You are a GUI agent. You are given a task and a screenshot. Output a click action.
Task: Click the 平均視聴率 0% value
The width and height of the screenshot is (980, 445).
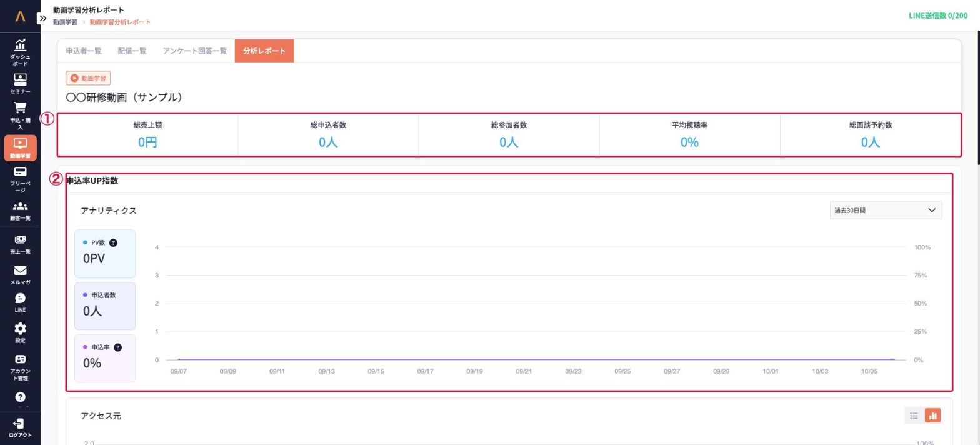pyautogui.click(x=689, y=142)
